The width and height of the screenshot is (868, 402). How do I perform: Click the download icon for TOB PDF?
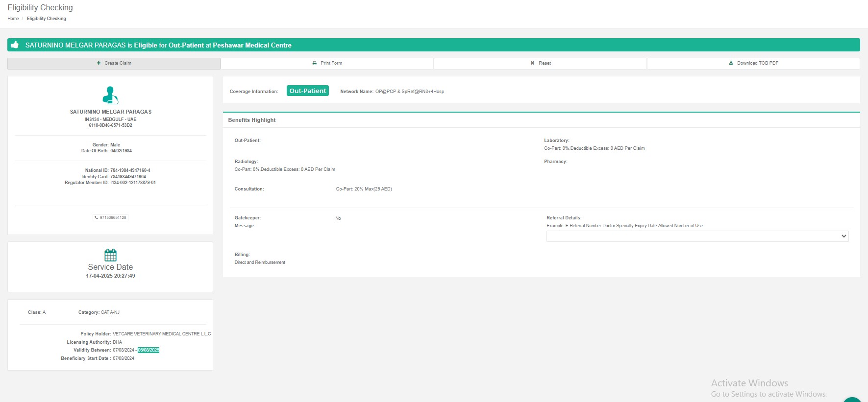coord(731,63)
